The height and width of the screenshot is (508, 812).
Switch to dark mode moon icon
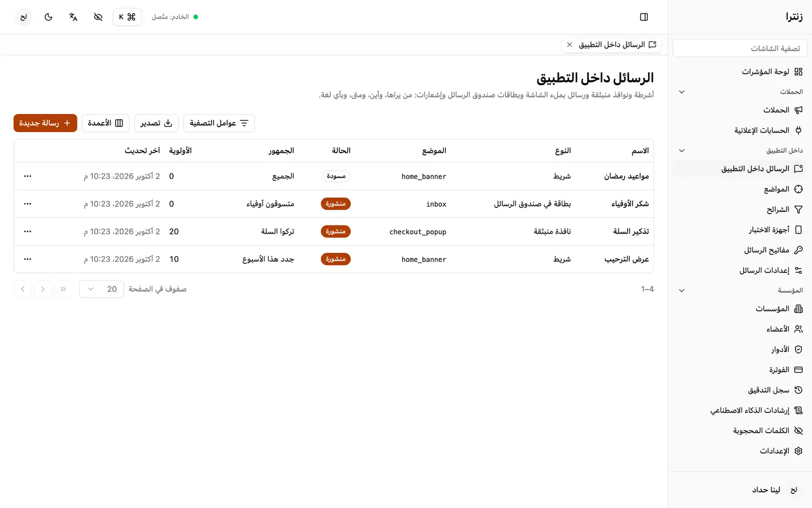pos(48,17)
